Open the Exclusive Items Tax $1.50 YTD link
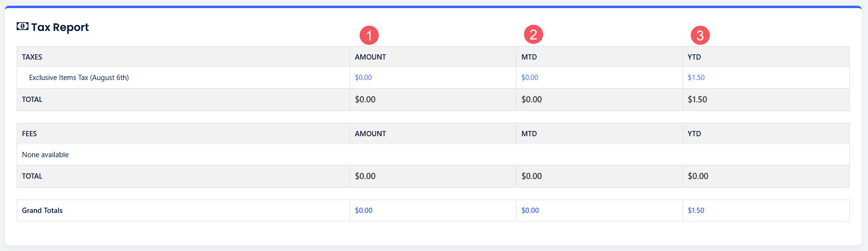This screenshot has height=251, width=868. (696, 78)
